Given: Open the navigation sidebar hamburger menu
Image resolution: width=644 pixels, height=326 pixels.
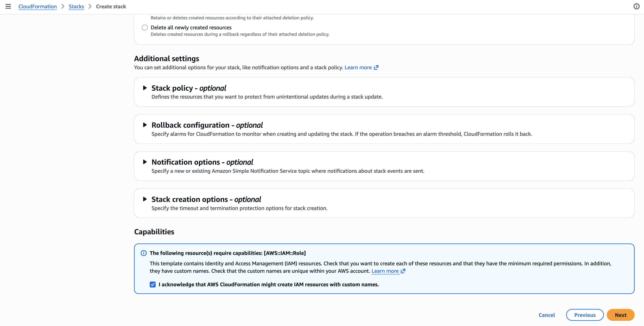Looking at the screenshot, I should click(x=8, y=6).
